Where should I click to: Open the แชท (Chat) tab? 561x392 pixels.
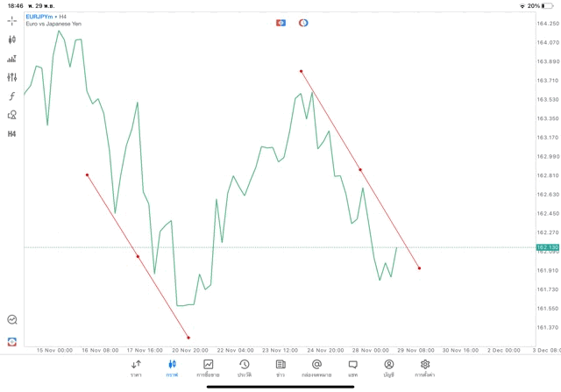tap(352, 367)
